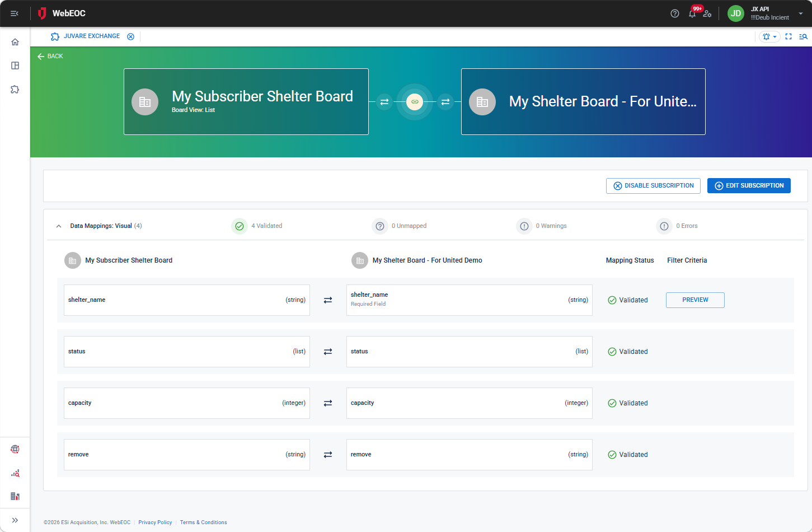Image resolution: width=812 pixels, height=532 pixels.
Task: Preview the shelter_name filter criteria
Action: pyautogui.click(x=695, y=300)
